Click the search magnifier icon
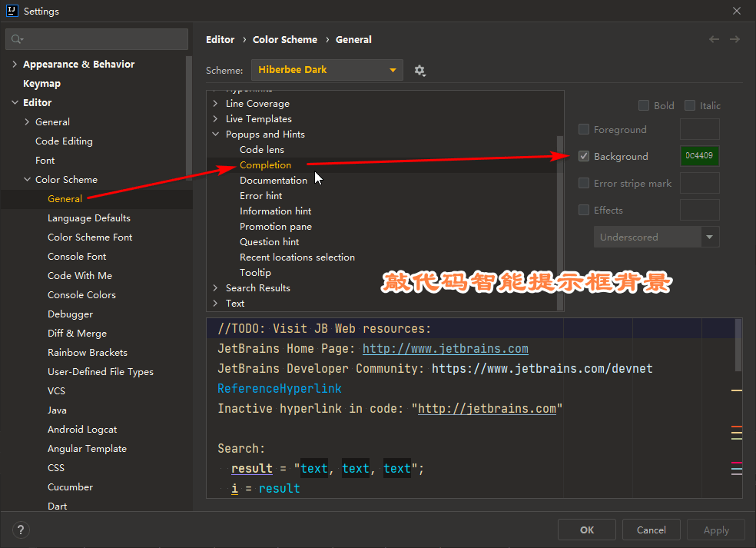 [17, 39]
